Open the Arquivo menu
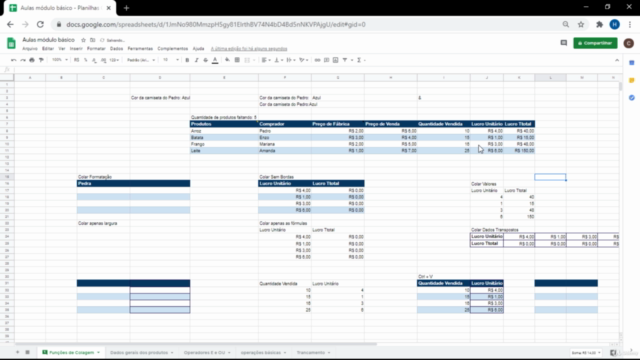The height and width of the screenshot is (360, 640). point(30,49)
